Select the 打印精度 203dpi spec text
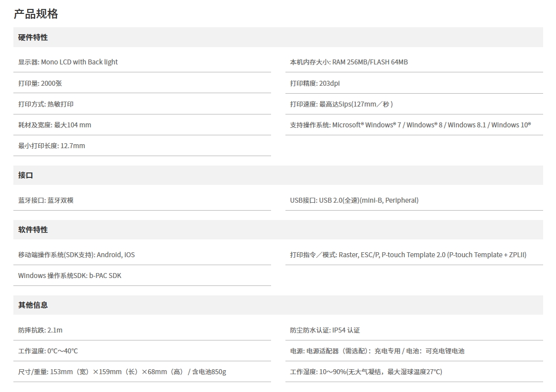556x392 pixels. [315, 83]
